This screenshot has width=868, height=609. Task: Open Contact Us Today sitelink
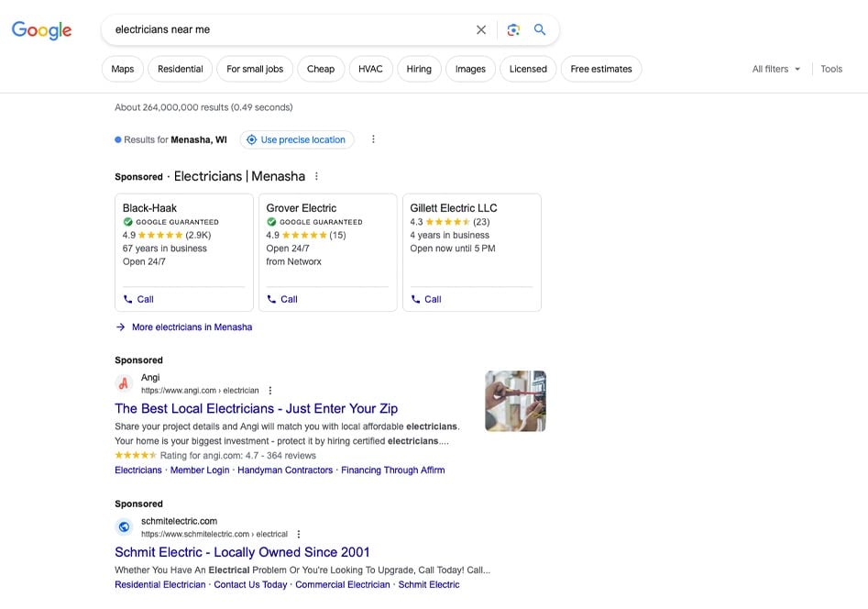point(250,584)
